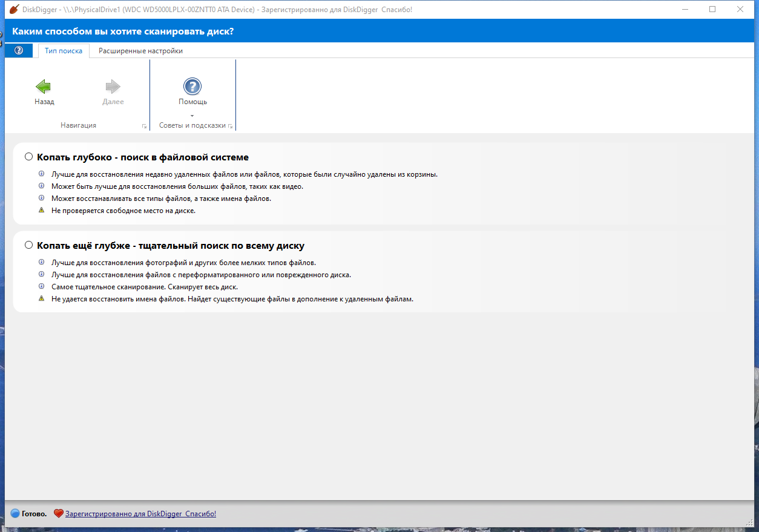The width and height of the screenshot is (759, 532).
Task: Select Копать глубоко scan option
Action: coord(28,157)
